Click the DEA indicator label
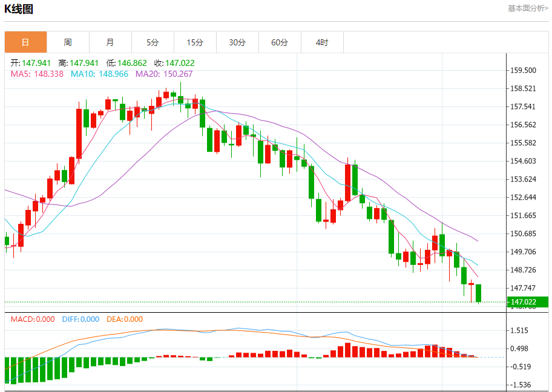Screen dimensions: 552x392 [x=125, y=319]
